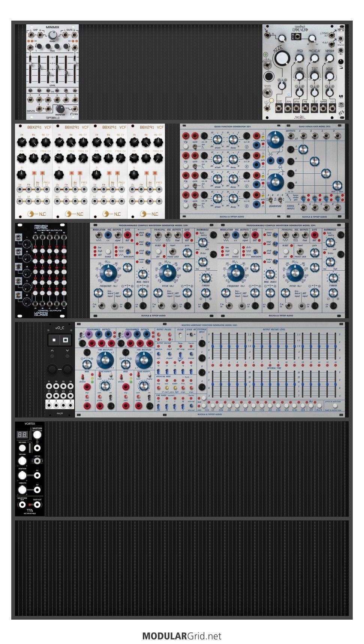Click output jack D on the uO_C module
This screenshot has width=364, height=644.
coord(71,405)
